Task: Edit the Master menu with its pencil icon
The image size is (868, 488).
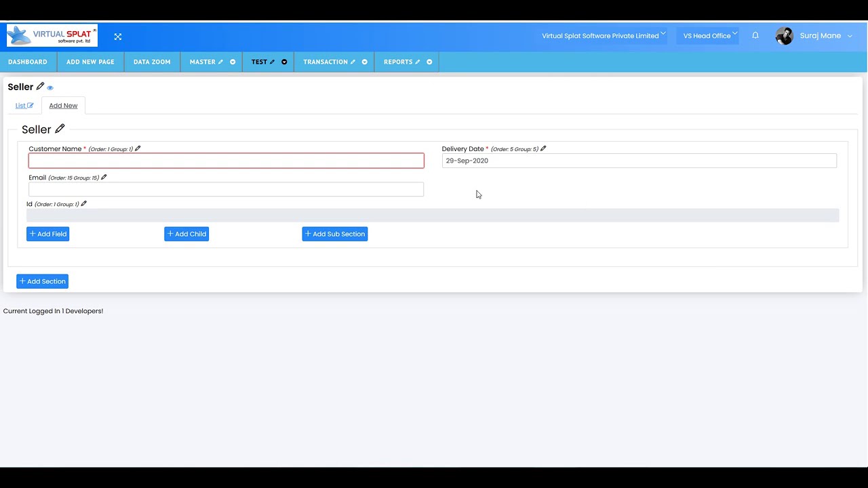Action: [220, 62]
